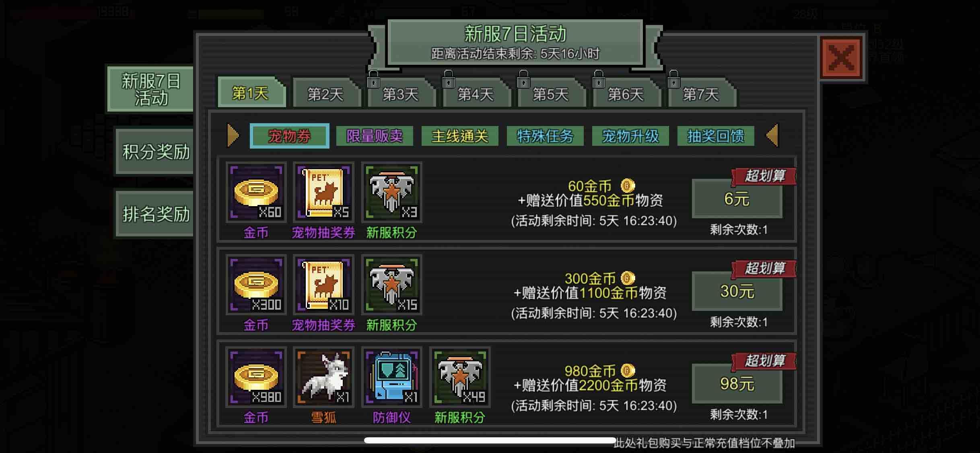980x453 pixels.
Task: Tap the 金币 X60 gold coin icon
Action: [256, 192]
